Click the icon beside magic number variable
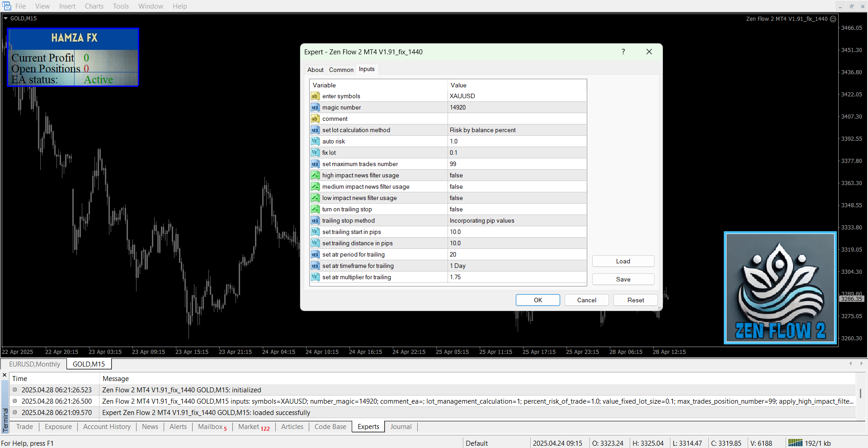The width and height of the screenshot is (868, 448). pos(315,107)
